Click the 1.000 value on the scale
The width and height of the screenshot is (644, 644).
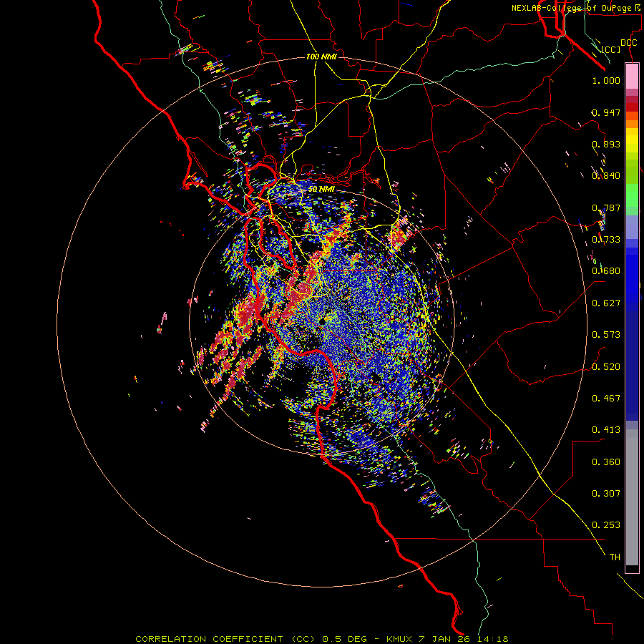click(606, 80)
